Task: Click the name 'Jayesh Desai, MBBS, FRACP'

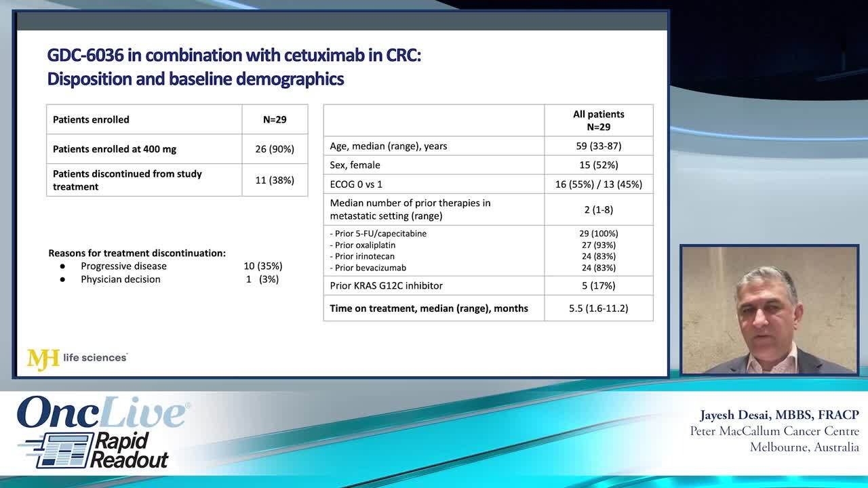Action: pos(780,415)
